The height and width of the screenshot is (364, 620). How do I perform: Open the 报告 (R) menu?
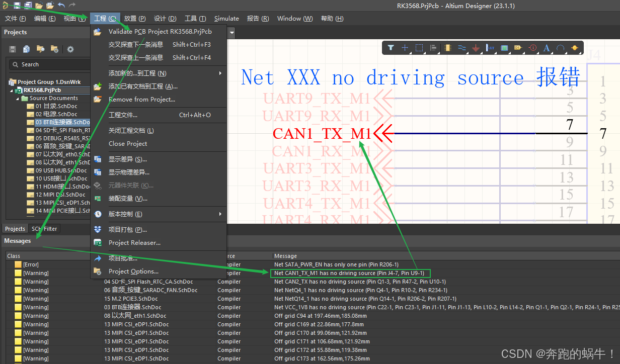pyautogui.click(x=258, y=19)
